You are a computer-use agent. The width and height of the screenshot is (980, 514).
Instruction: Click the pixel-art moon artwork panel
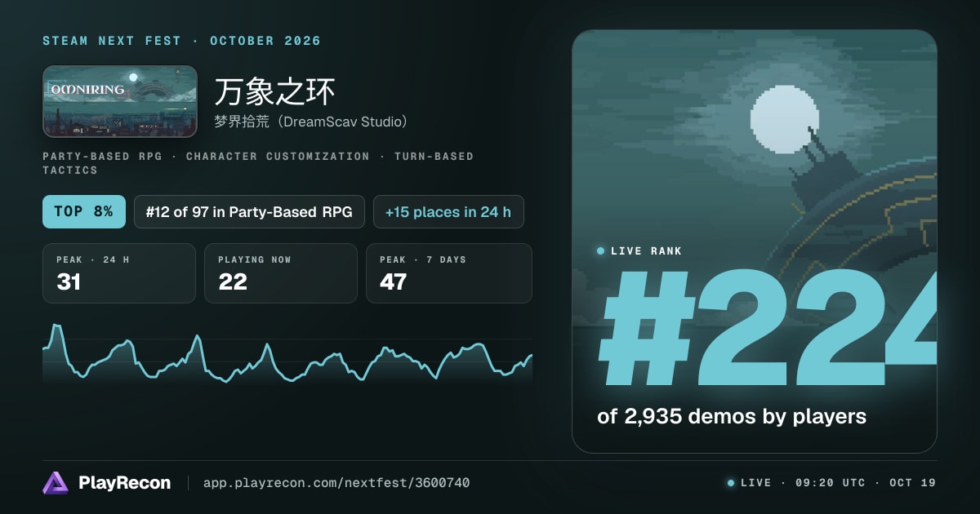coord(755,241)
